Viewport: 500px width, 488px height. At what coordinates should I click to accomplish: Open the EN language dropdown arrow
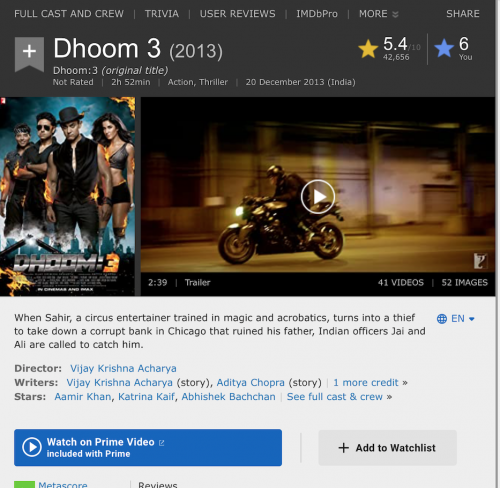click(x=472, y=319)
